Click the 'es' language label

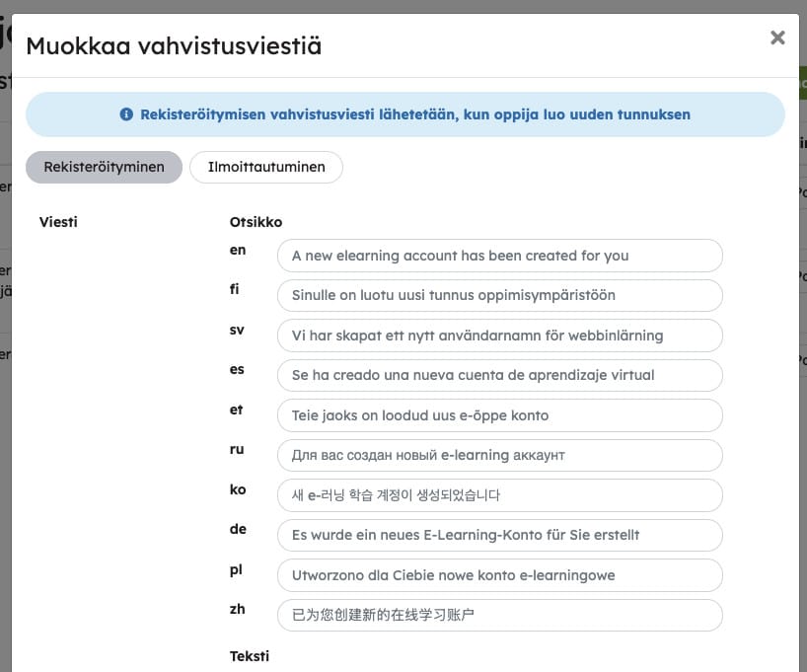tap(237, 370)
